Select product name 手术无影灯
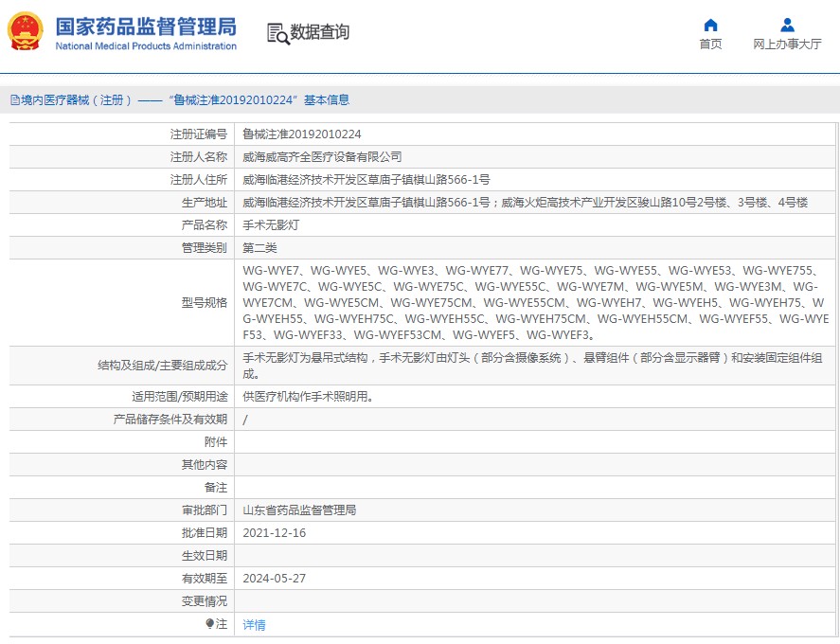 coord(271,225)
